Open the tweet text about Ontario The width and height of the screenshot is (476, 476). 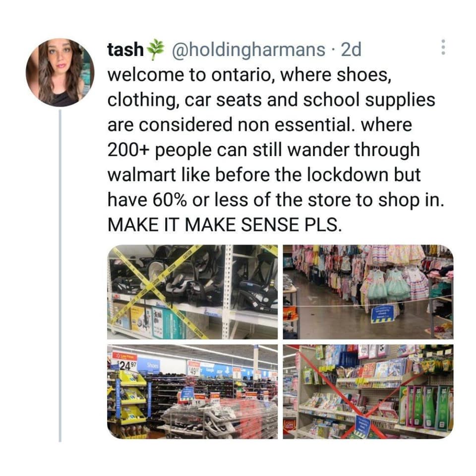[275, 150]
